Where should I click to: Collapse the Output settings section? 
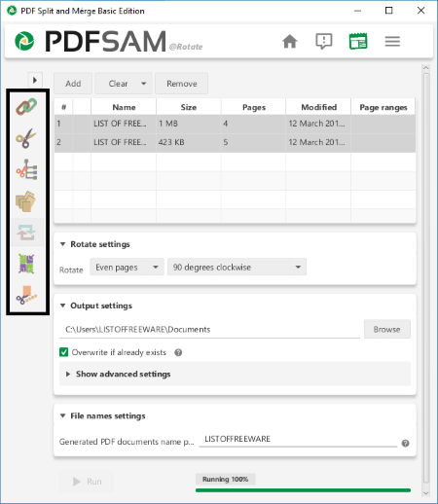(x=63, y=306)
